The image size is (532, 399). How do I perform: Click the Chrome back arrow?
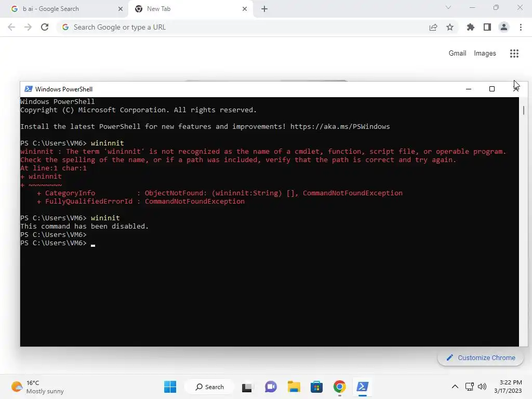11,27
